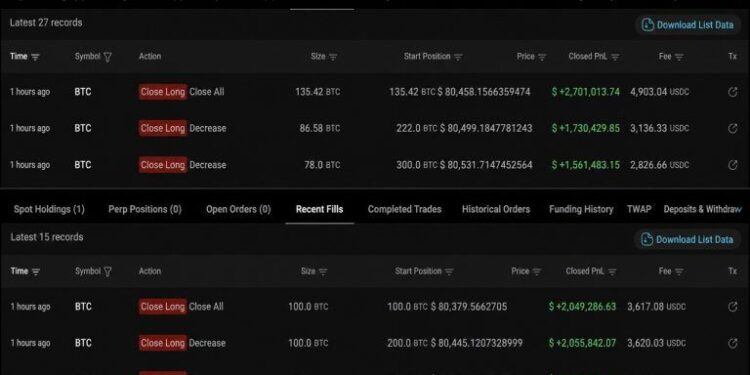This screenshot has width=750, height=375.
Task: Sort by Fee in upper table
Action: tap(679, 57)
